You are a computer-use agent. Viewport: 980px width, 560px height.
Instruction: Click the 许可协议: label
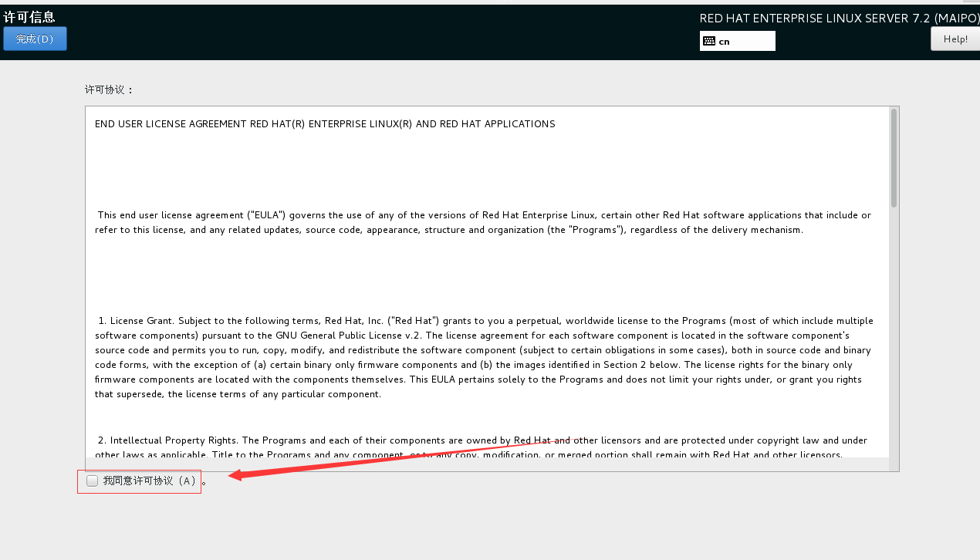click(x=110, y=89)
